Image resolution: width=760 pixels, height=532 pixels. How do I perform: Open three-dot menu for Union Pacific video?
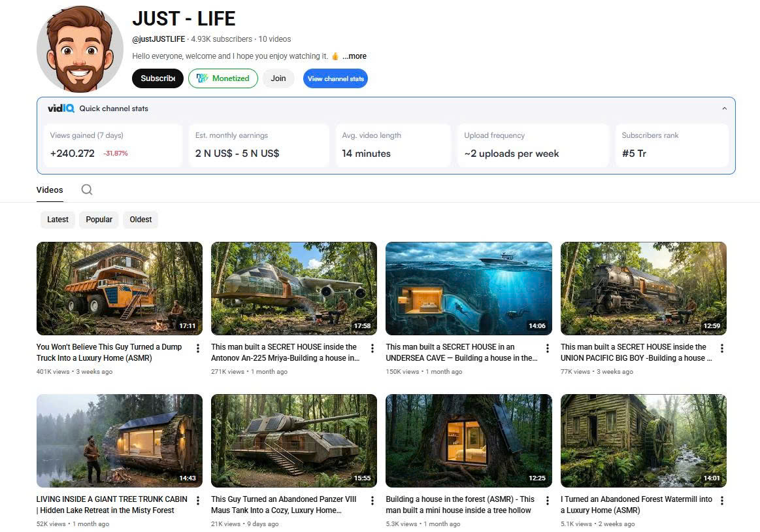tap(722, 348)
